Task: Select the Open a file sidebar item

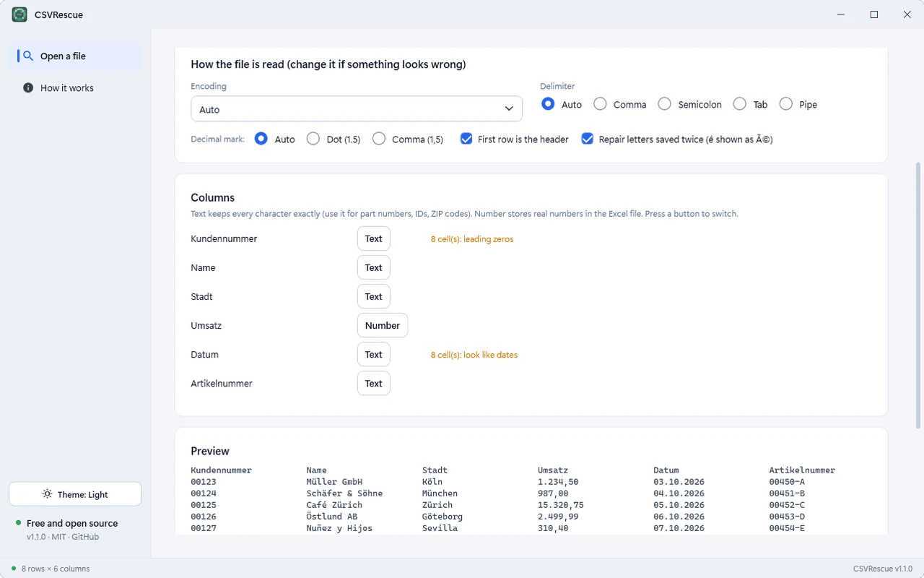Action: tap(75, 56)
